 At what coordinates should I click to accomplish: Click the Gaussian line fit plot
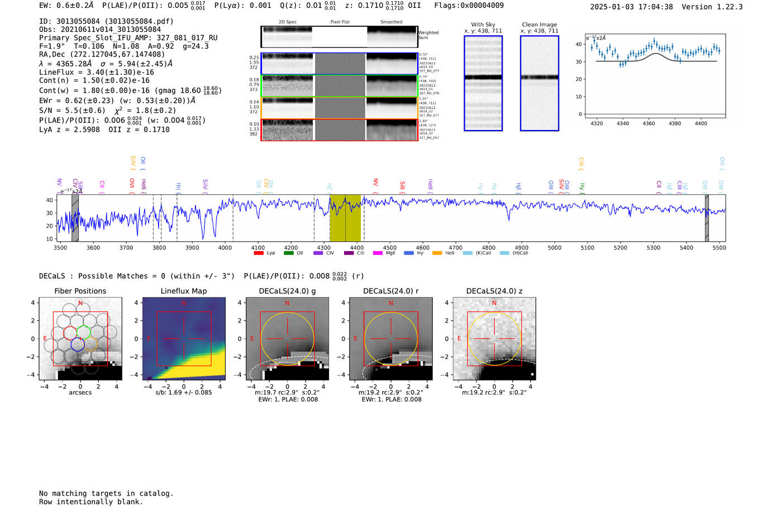click(655, 76)
